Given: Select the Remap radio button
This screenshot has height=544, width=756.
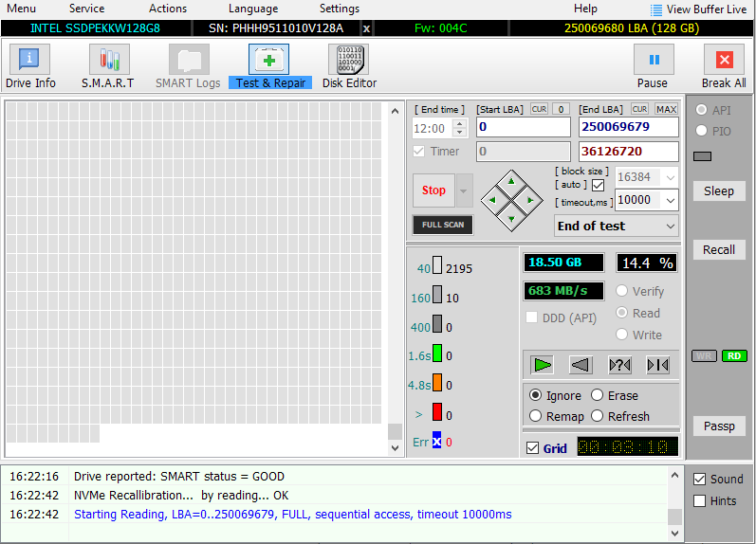Looking at the screenshot, I should point(535,416).
